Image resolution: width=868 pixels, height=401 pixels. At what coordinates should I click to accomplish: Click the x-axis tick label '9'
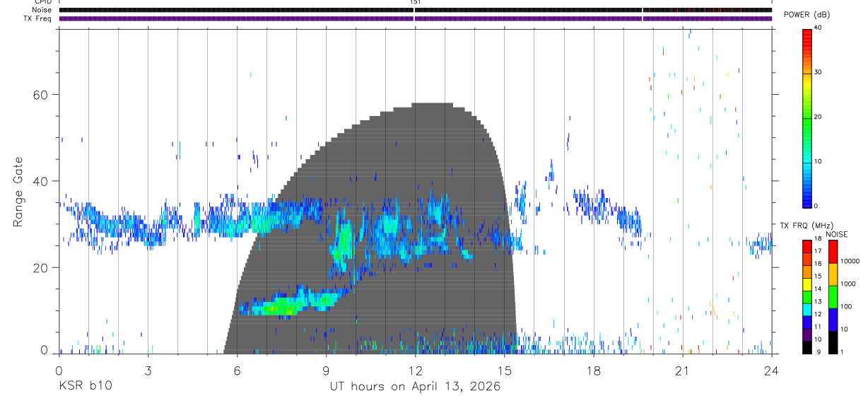pyautogui.click(x=326, y=370)
